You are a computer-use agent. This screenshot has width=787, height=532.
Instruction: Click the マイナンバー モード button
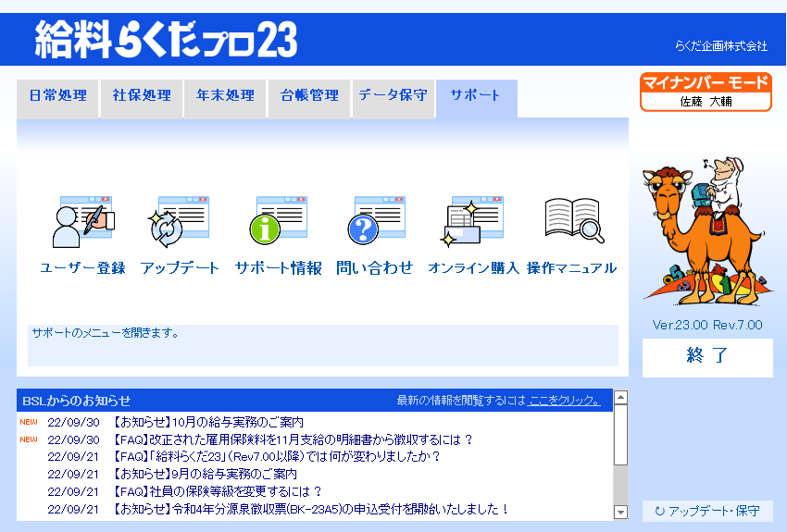pos(706,93)
